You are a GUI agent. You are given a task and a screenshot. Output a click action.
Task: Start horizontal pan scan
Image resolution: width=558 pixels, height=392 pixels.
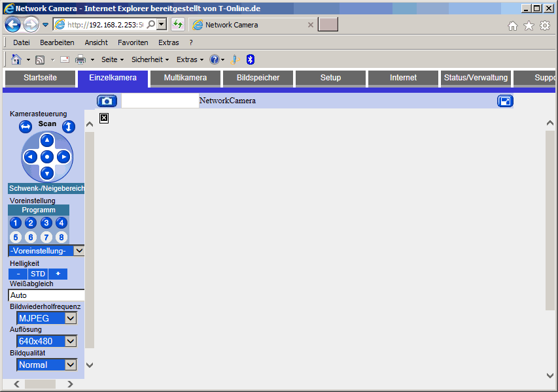pos(26,127)
